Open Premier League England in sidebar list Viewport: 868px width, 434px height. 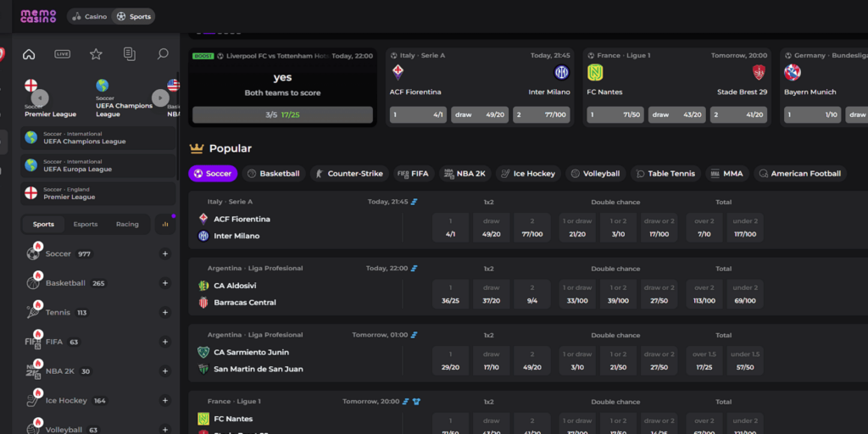(x=98, y=193)
